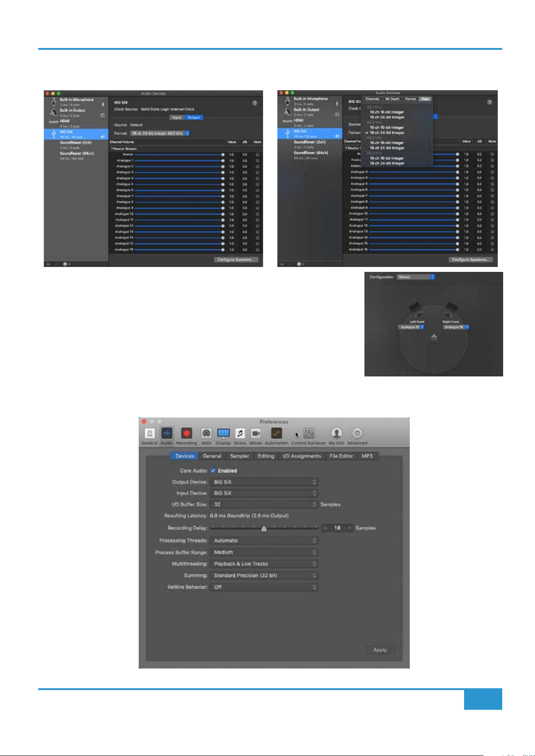Viewport: 535px width, 756px height.
Task: Select Output tab in Audio Devices window
Action: coord(194,118)
